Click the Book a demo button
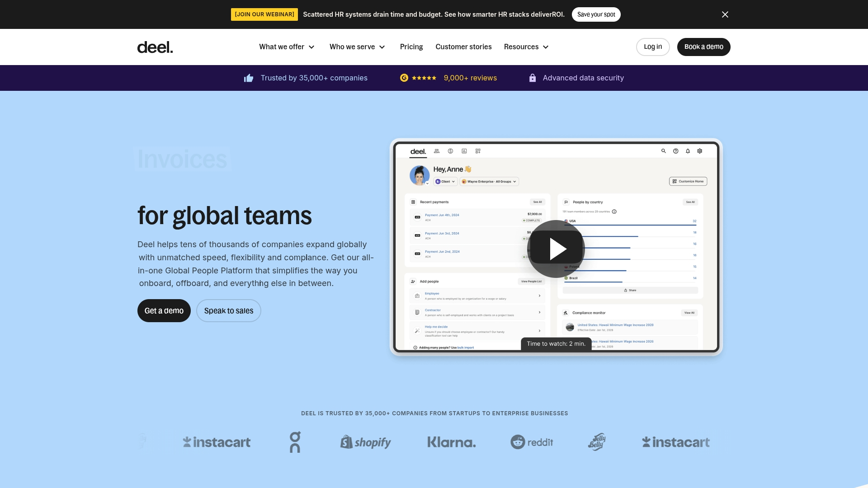This screenshot has width=868, height=488. [x=703, y=47]
